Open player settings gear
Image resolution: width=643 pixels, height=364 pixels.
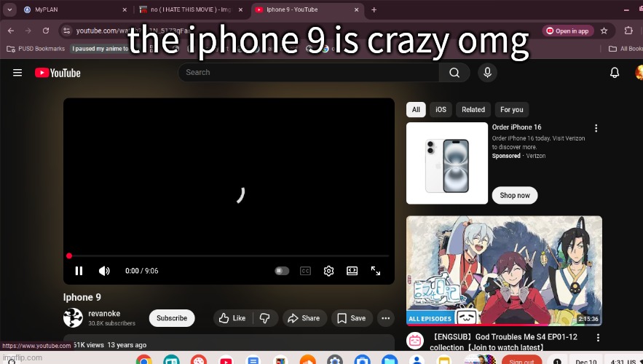[328, 271]
